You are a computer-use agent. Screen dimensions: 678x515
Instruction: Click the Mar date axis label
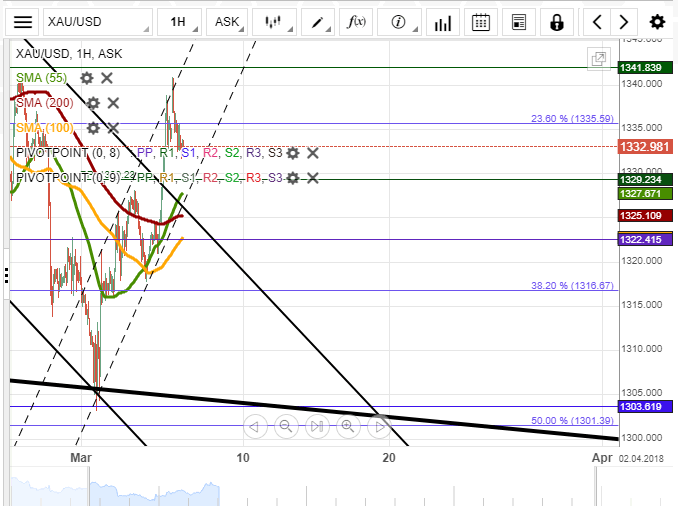pyautogui.click(x=81, y=457)
